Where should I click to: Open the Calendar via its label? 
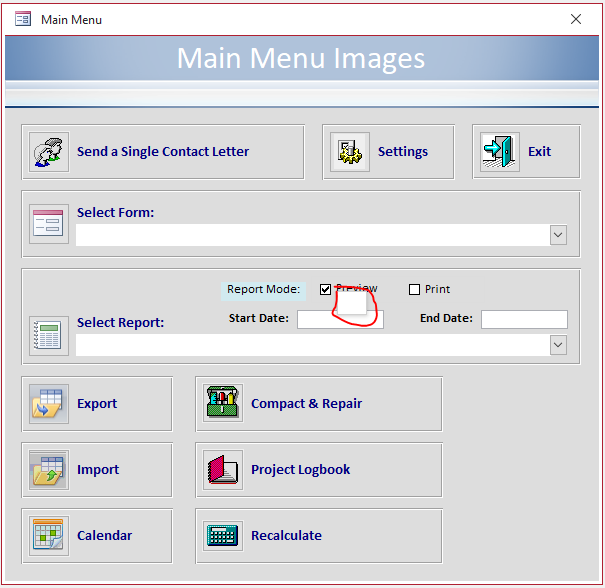click(105, 536)
